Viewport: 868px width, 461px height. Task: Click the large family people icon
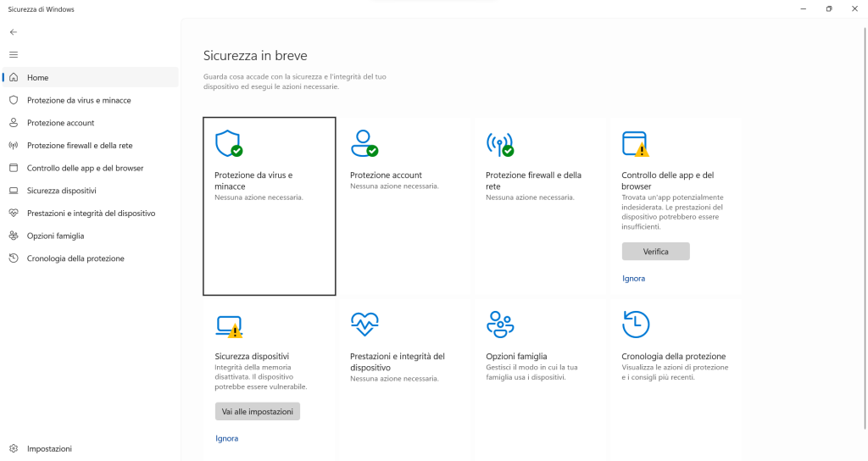click(500, 325)
